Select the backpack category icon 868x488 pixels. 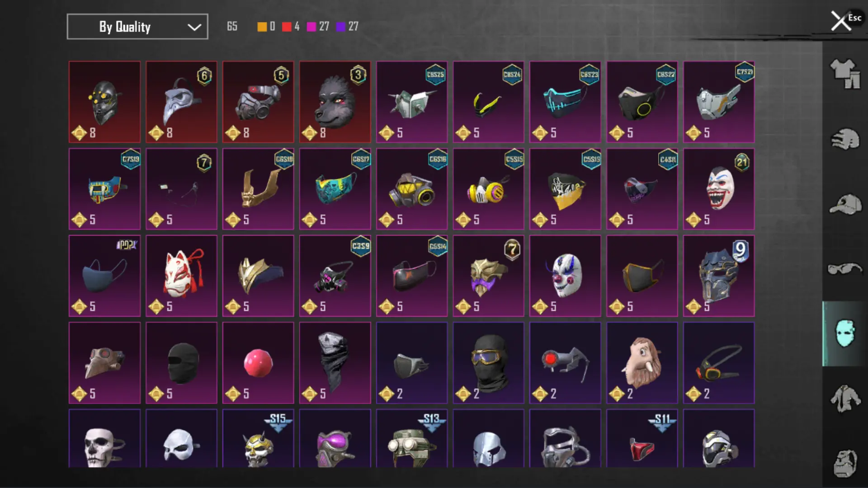tap(844, 464)
